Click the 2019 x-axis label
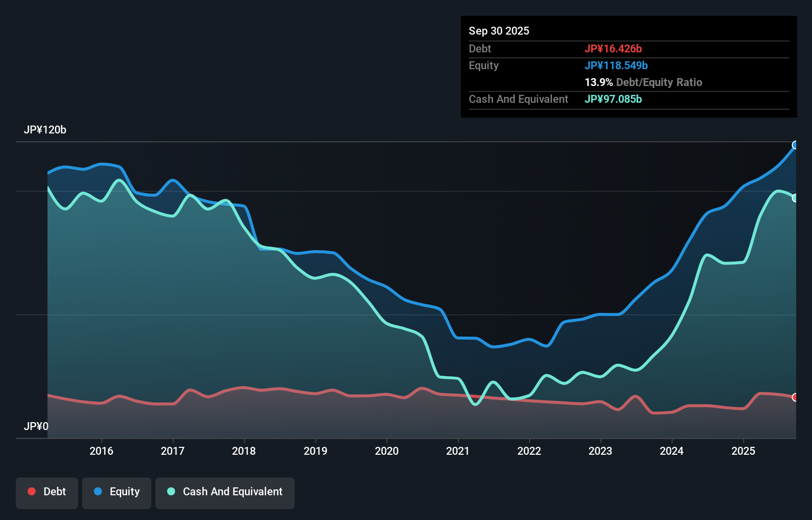Viewport: 812px width, 520px height. tap(316, 451)
